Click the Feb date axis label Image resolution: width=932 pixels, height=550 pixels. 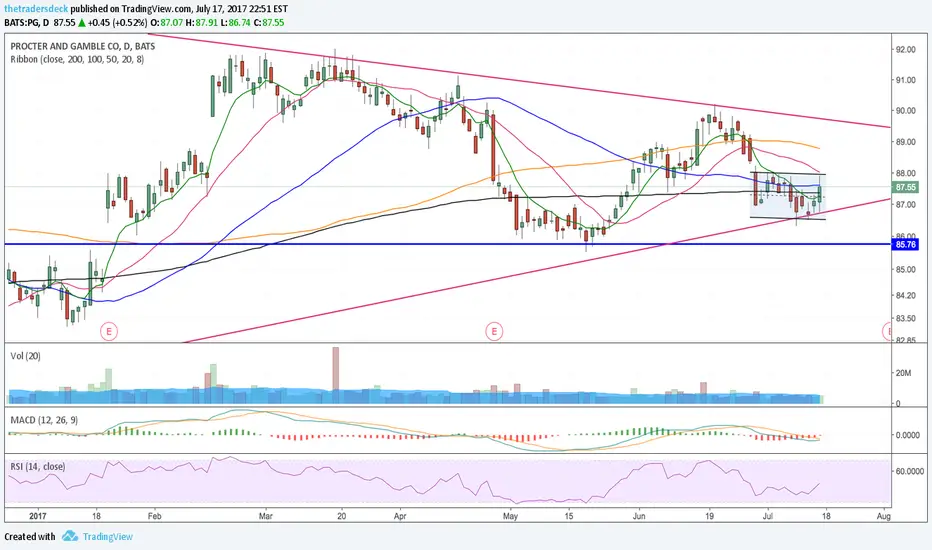(154, 516)
